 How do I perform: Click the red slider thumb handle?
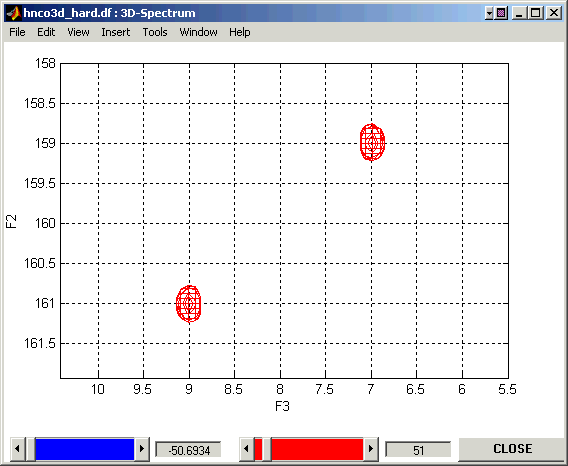(x=267, y=449)
